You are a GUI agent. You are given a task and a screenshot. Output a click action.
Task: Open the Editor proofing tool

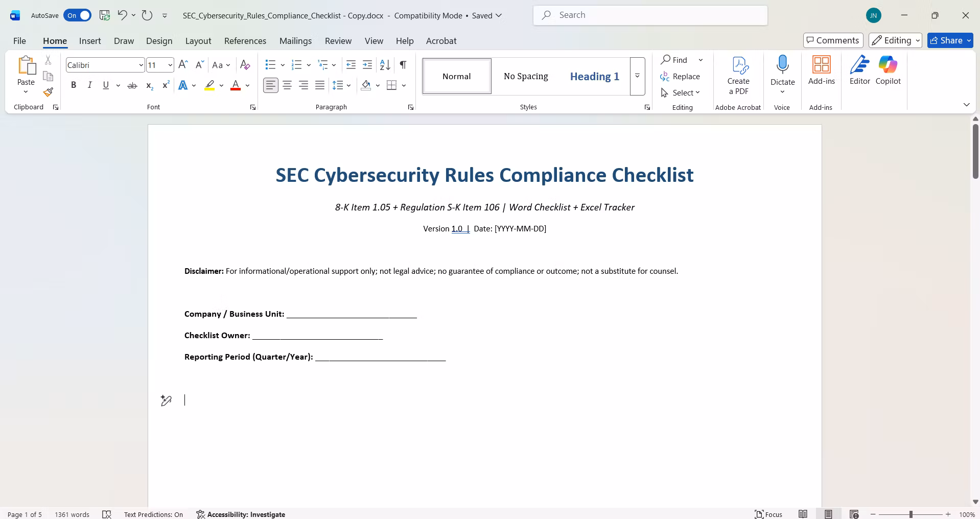860,70
